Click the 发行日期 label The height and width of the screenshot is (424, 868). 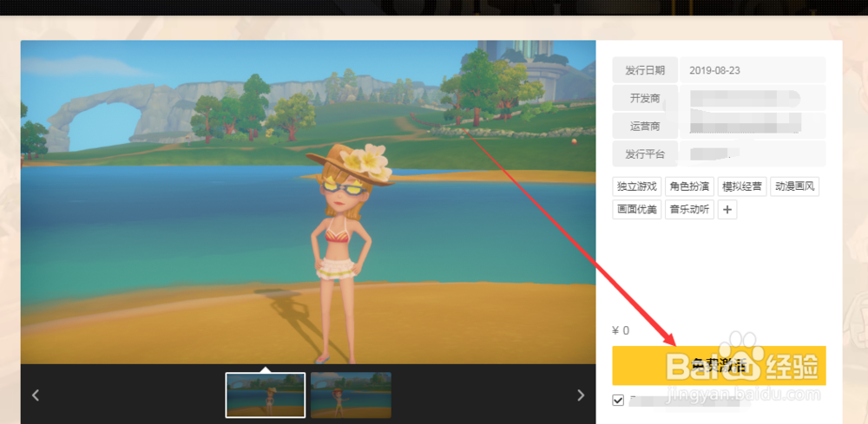point(645,70)
